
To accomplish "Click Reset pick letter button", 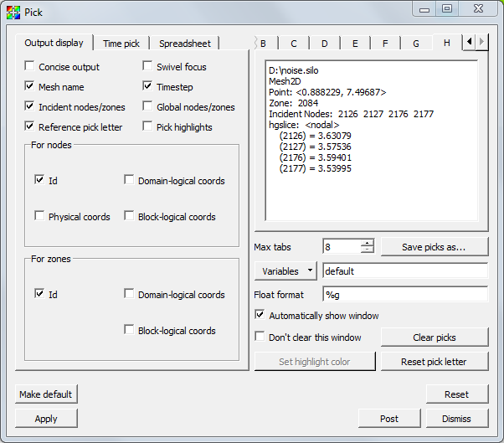I will (x=435, y=362).
